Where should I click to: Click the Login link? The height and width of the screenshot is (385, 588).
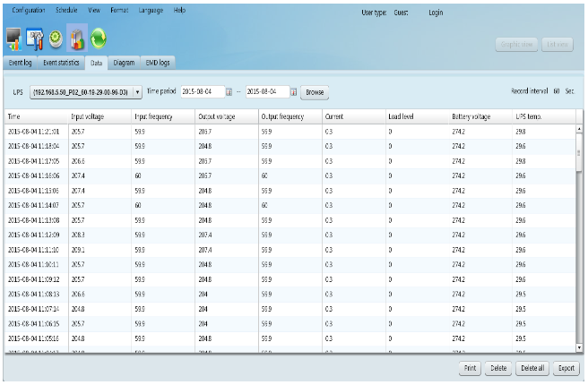(436, 13)
